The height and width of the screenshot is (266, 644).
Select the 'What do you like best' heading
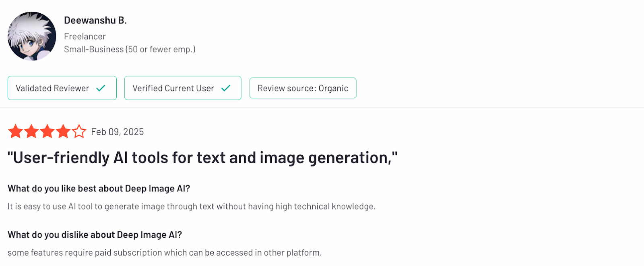point(99,189)
